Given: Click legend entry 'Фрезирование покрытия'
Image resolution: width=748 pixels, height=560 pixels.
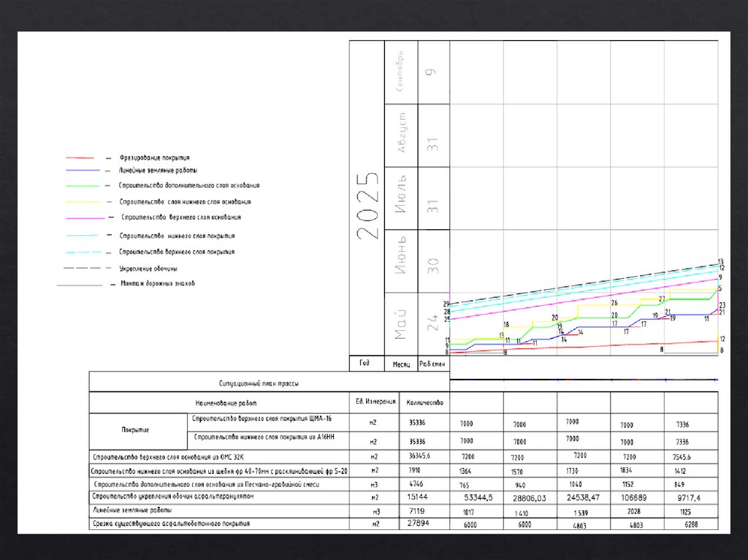Looking at the screenshot, I should pos(155,158).
